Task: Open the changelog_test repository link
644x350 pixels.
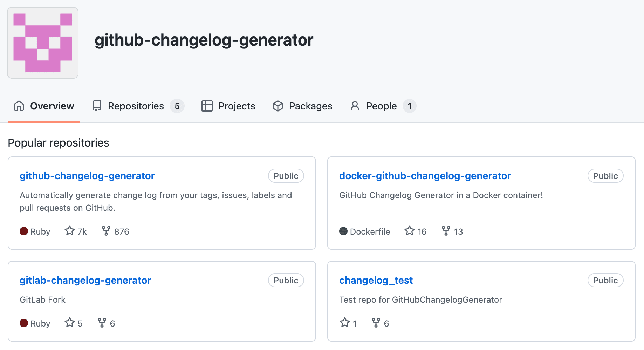Action: (376, 280)
